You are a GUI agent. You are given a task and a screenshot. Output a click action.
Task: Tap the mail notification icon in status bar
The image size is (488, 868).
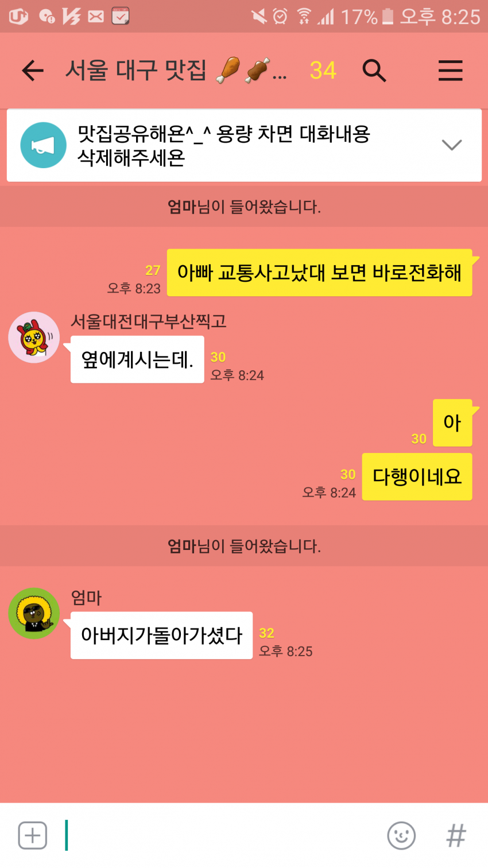(96, 16)
